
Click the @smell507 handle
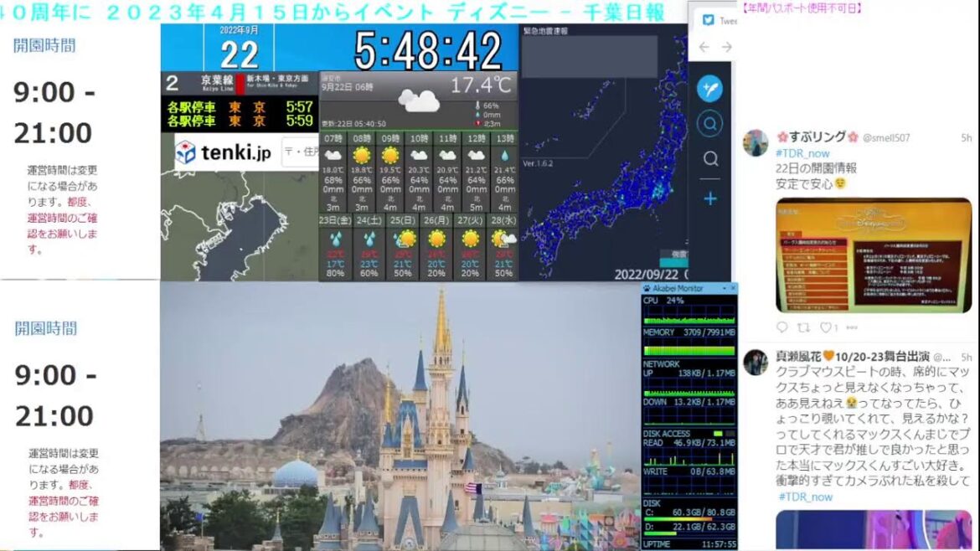pyautogui.click(x=886, y=137)
